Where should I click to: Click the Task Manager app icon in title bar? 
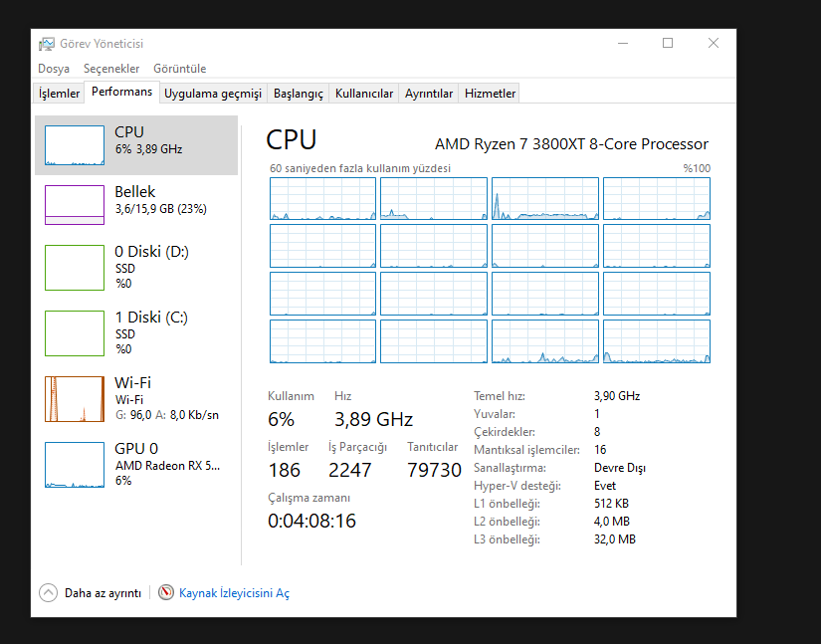point(46,44)
